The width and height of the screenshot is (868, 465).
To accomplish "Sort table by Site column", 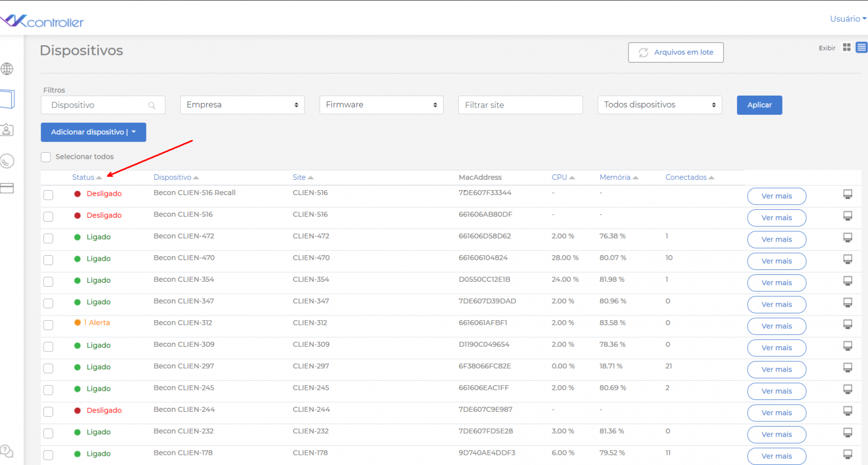I will tap(303, 177).
